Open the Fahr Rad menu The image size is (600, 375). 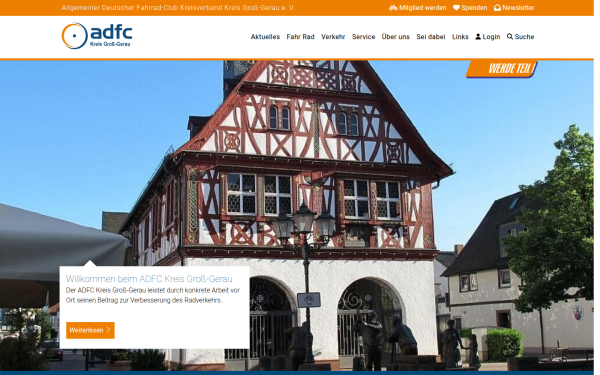(300, 37)
